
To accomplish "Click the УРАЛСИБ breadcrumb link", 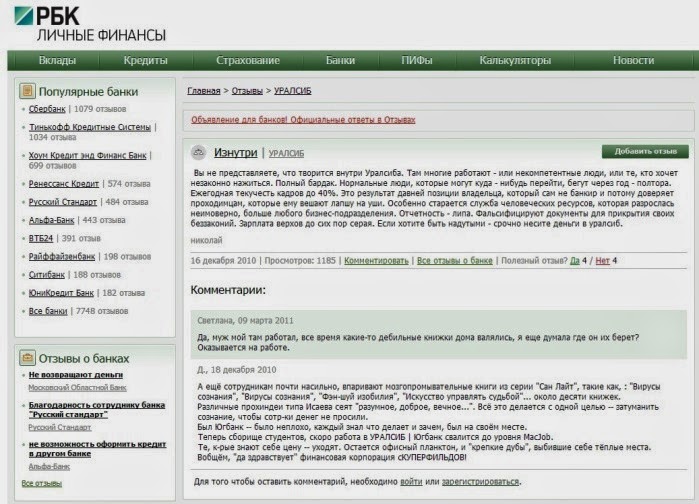I will tap(292, 91).
